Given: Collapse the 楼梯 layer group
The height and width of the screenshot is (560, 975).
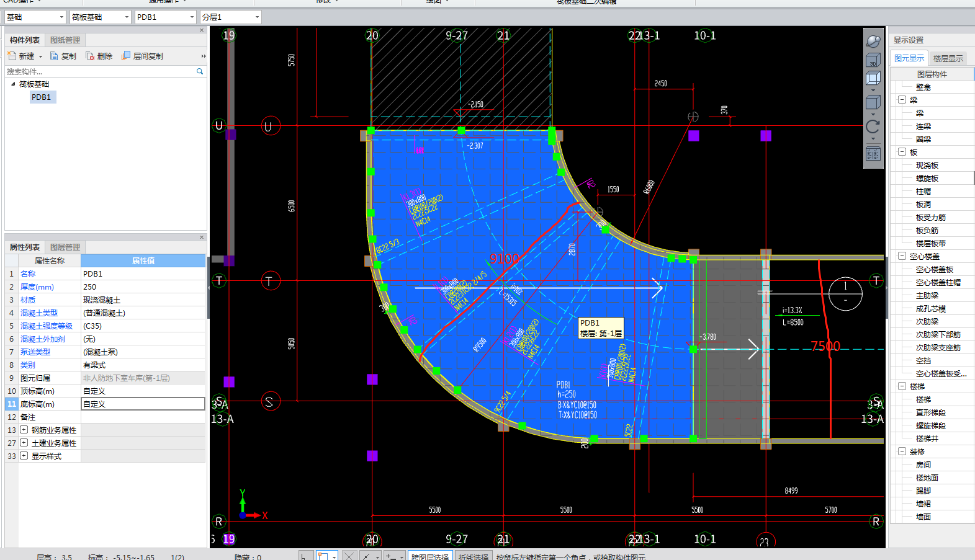Looking at the screenshot, I should coord(902,386).
